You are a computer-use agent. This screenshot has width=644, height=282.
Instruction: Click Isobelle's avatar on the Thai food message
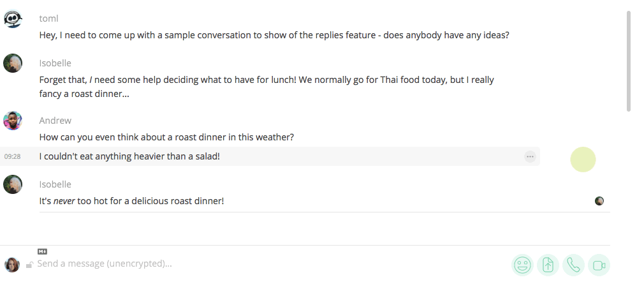click(x=13, y=63)
